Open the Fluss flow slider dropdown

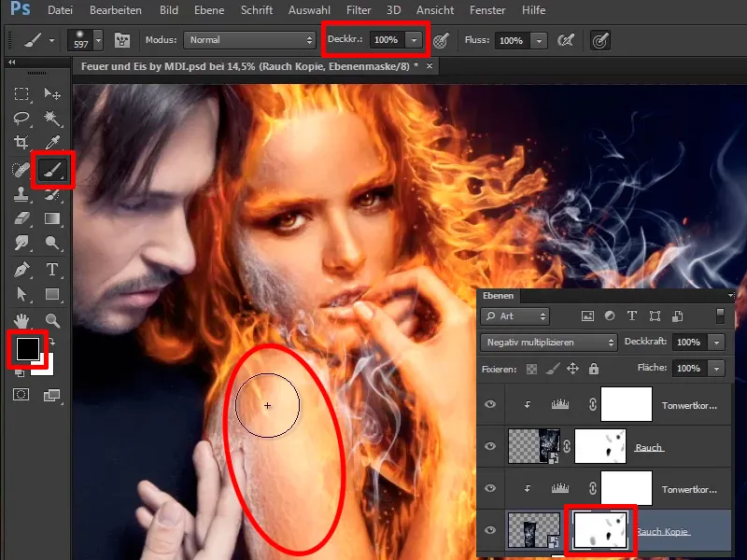pyautogui.click(x=539, y=41)
